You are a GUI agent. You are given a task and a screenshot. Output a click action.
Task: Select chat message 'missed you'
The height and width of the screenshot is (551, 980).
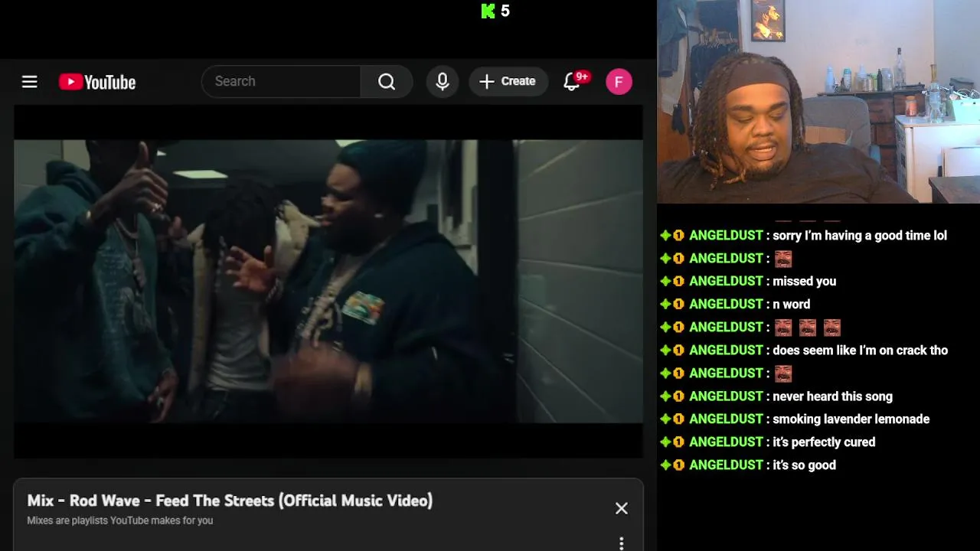[x=805, y=282]
